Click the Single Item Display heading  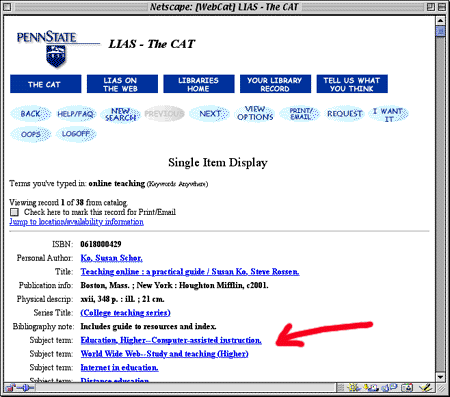point(218,163)
